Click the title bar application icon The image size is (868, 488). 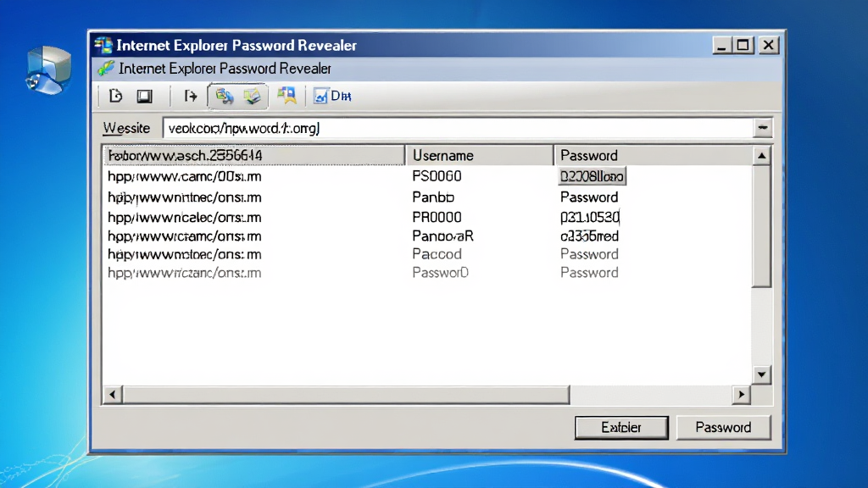click(x=103, y=46)
